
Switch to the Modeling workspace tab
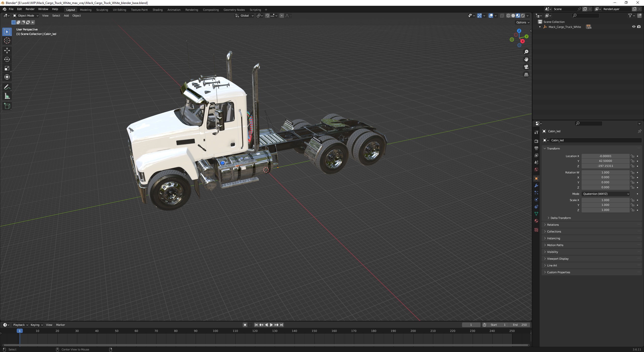tap(86, 10)
